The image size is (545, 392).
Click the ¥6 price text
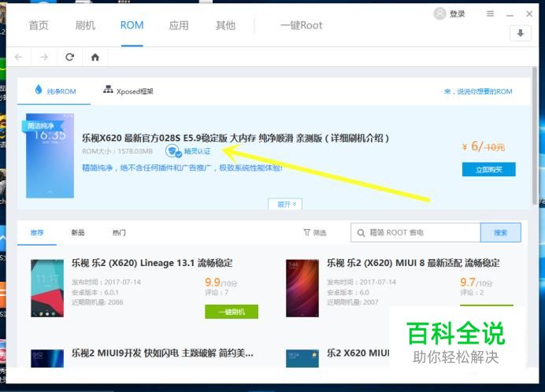(x=472, y=146)
